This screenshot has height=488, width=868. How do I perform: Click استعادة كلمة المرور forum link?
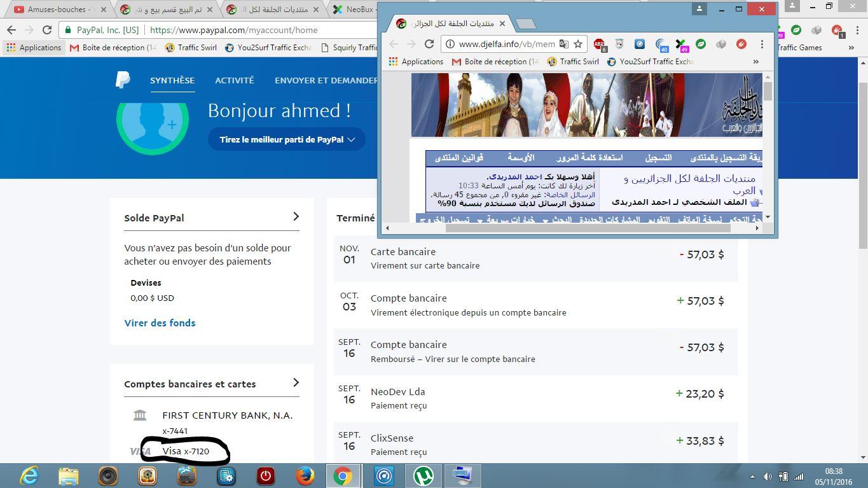coord(589,157)
